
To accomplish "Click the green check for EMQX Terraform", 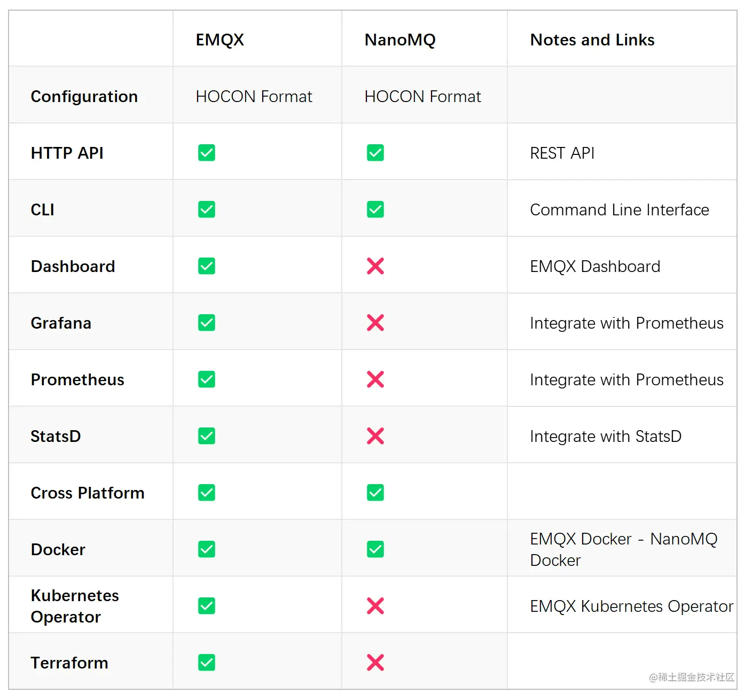I will pos(207,663).
